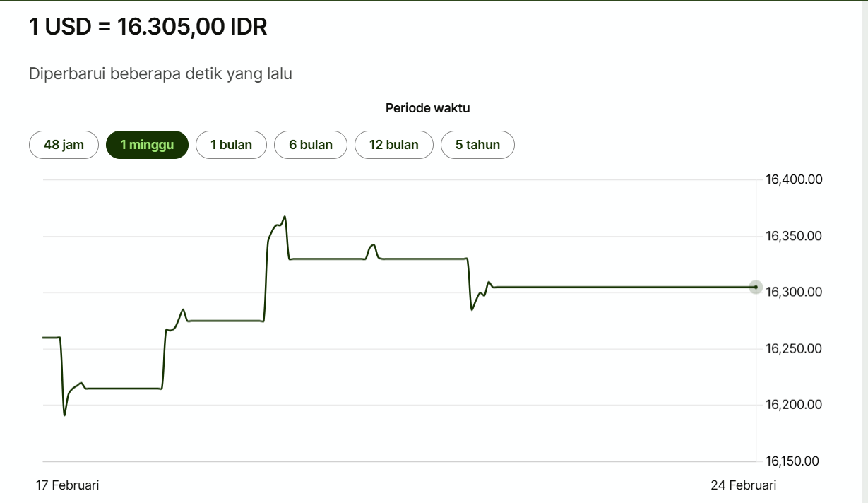Click the 16,150.00 axis value
The width and height of the screenshot is (868, 503).
(x=794, y=461)
